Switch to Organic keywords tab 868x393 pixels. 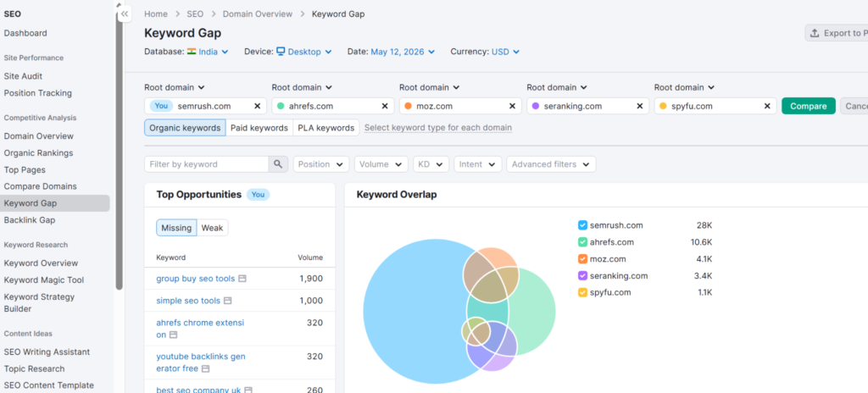tap(185, 127)
